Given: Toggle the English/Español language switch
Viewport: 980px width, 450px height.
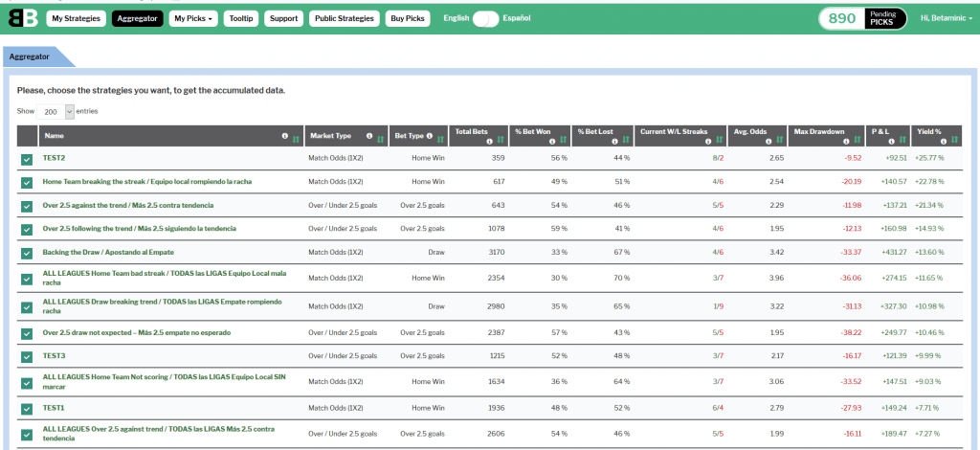Looking at the screenshot, I should coord(486,19).
